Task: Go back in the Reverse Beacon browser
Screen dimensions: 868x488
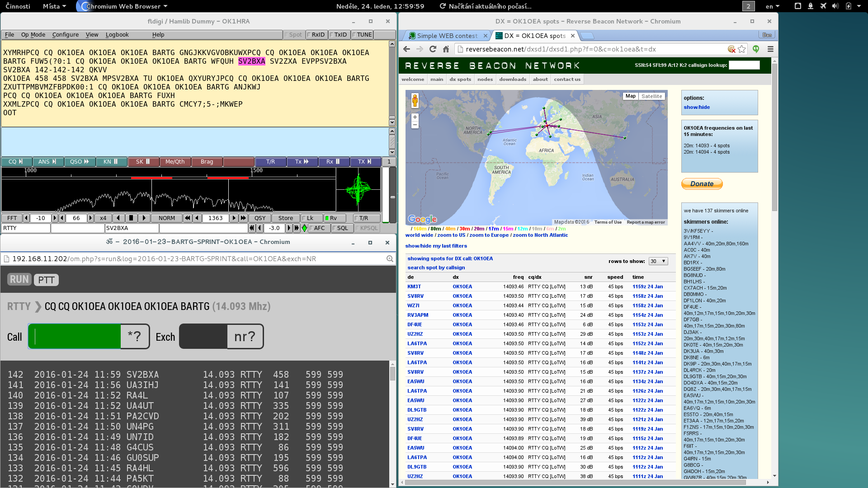Action: (x=406, y=49)
